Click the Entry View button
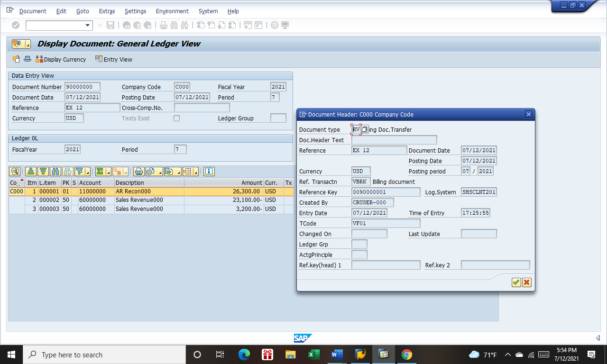Image resolution: width=607 pixels, height=364 pixels. click(113, 59)
